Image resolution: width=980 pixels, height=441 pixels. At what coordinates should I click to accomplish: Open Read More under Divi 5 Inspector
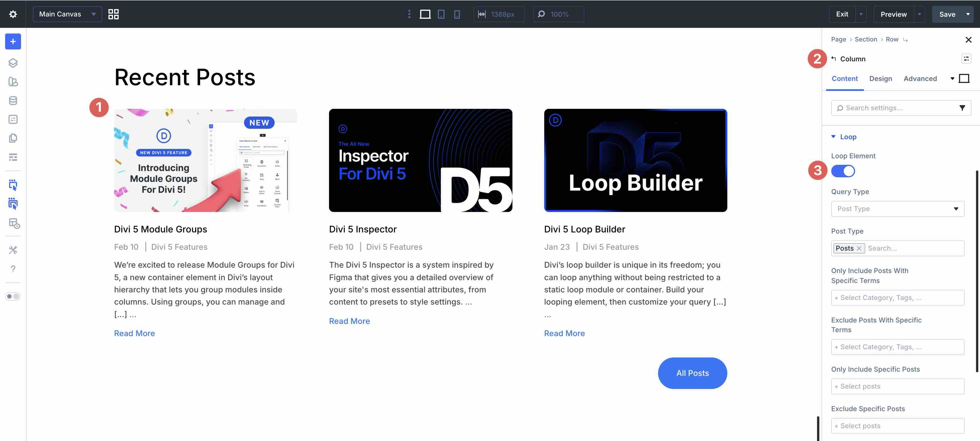[x=349, y=321]
